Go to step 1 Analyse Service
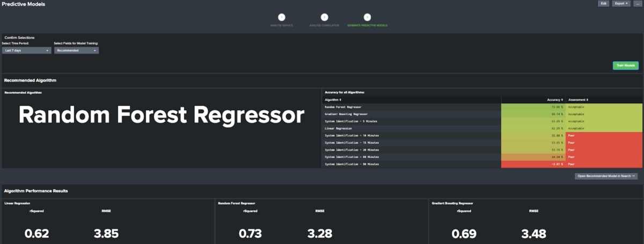 [282, 18]
